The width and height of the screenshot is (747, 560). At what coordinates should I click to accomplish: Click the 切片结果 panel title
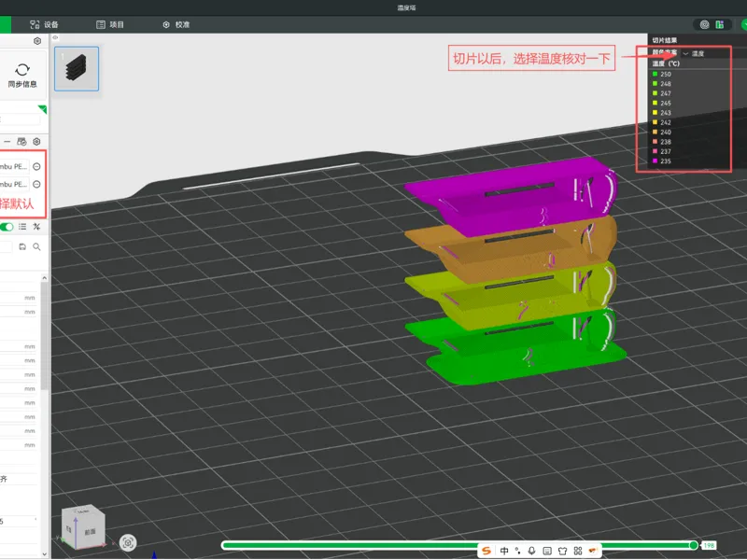coord(665,40)
